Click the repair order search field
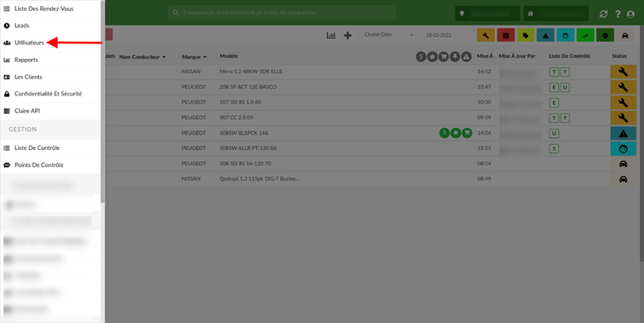644x323 pixels. tap(282, 13)
